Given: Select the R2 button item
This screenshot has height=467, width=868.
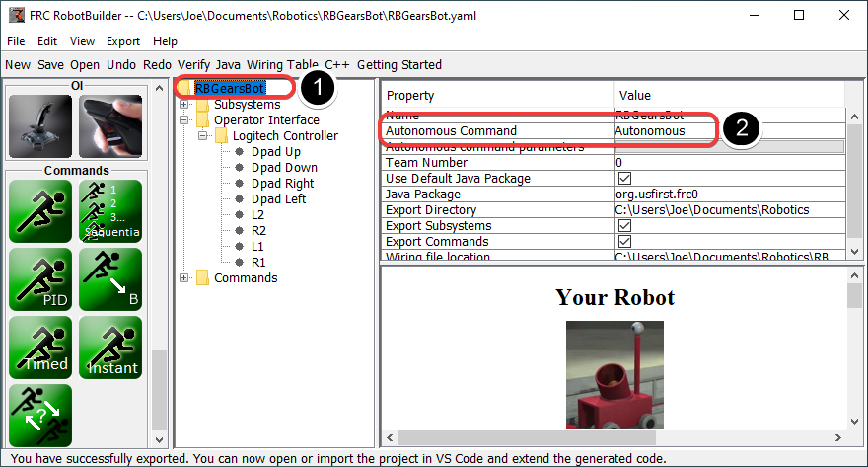Looking at the screenshot, I should point(258,230).
